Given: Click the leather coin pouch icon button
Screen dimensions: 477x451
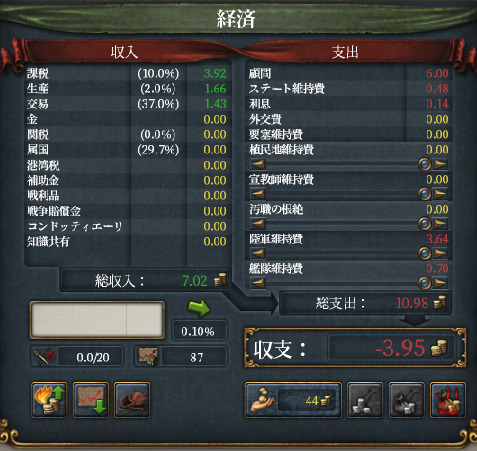Looking at the screenshot, I should coord(132,400).
